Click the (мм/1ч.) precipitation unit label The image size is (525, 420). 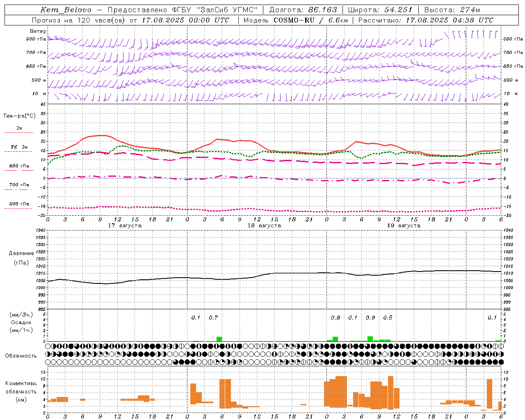(21, 330)
